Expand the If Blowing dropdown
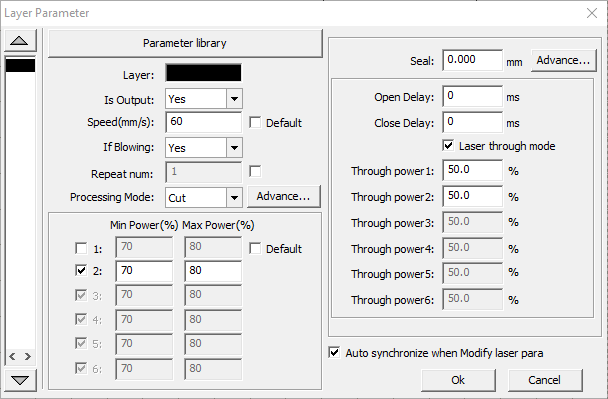608x399 pixels. [234, 148]
